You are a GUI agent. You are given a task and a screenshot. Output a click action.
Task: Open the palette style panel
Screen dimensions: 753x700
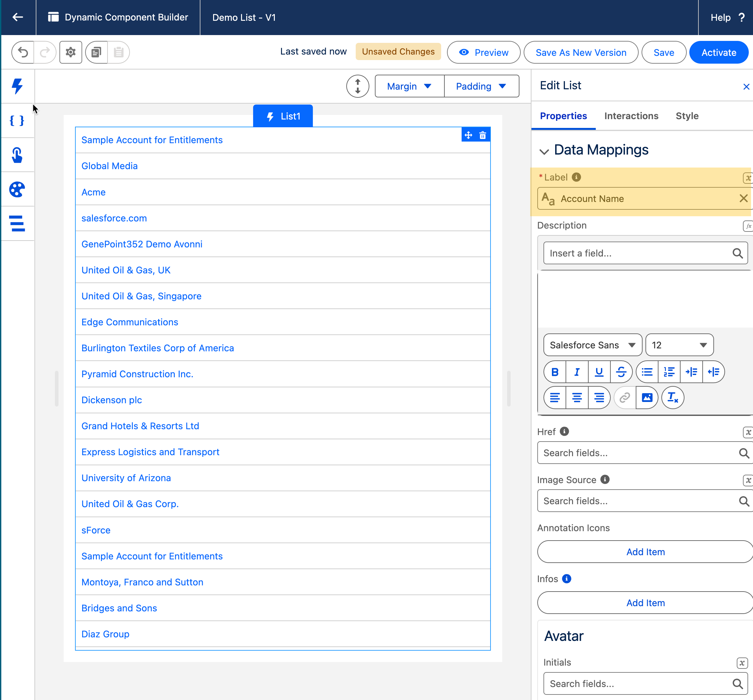pyautogui.click(x=17, y=189)
